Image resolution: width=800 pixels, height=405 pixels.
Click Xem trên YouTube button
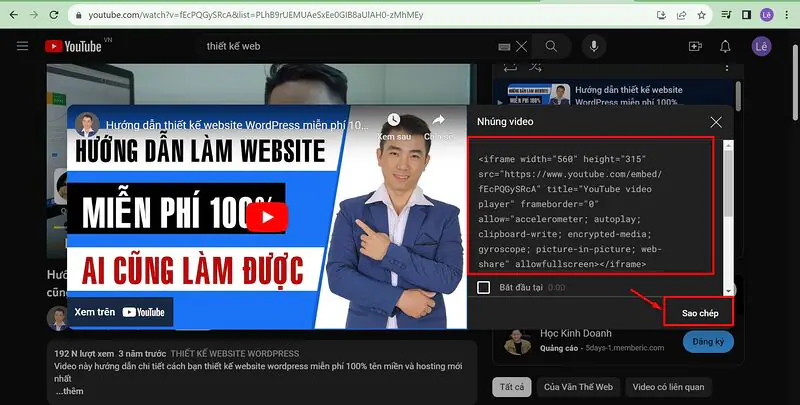pyautogui.click(x=119, y=312)
